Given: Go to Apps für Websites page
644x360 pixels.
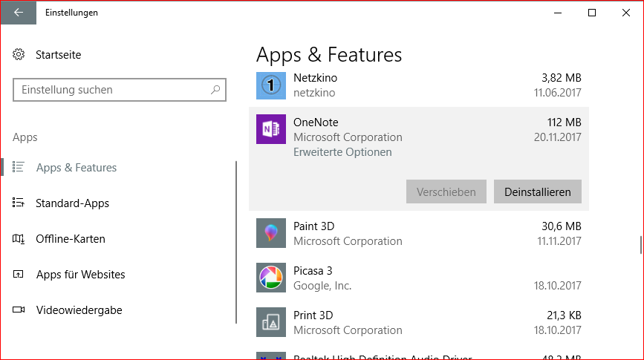Looking at the screenshot, I should pyautogui.click(x=80, y=274).
